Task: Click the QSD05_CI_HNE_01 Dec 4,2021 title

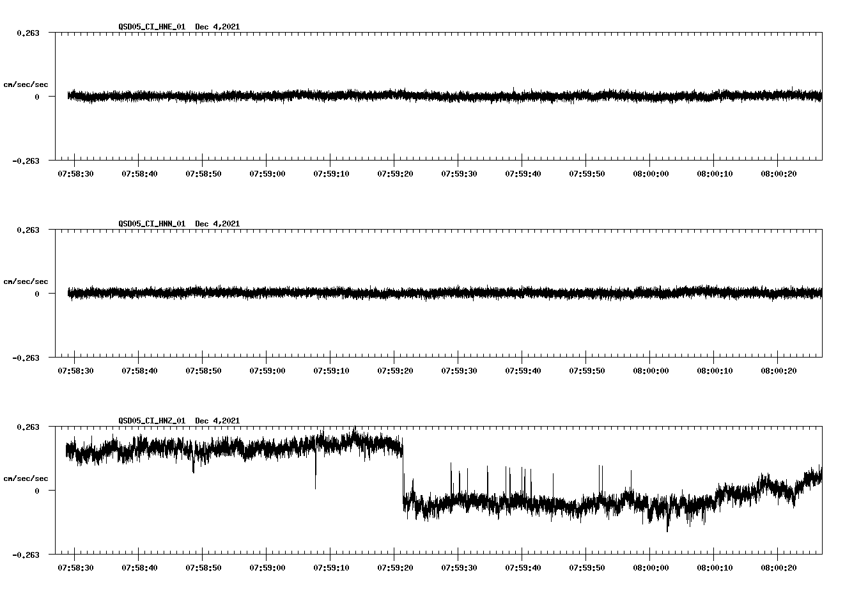Action: (179, 27)
